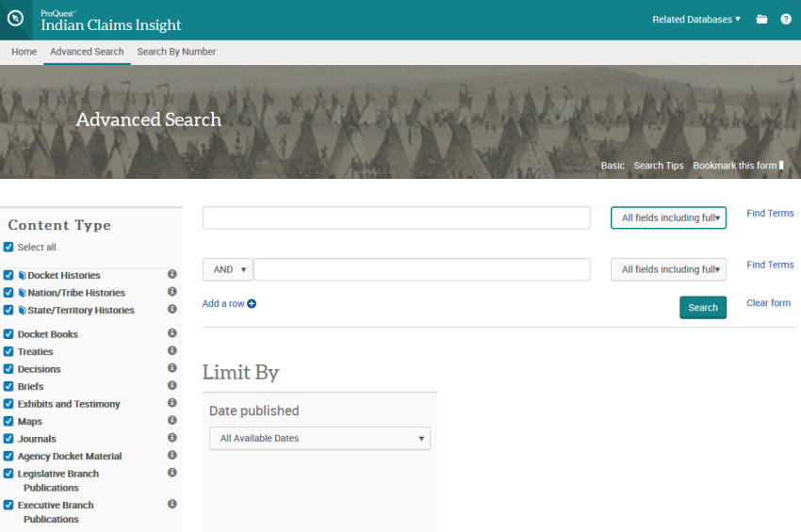Uncheck the Briefs checkbox
Screen dimensions: 801x532
tap(8, 386)
